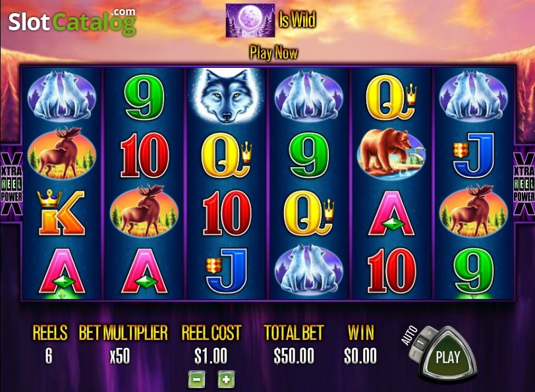The width and height of the screenshot is (535, 392).
Task: Click the moose symbol on first reel
Action: (61, 154)
